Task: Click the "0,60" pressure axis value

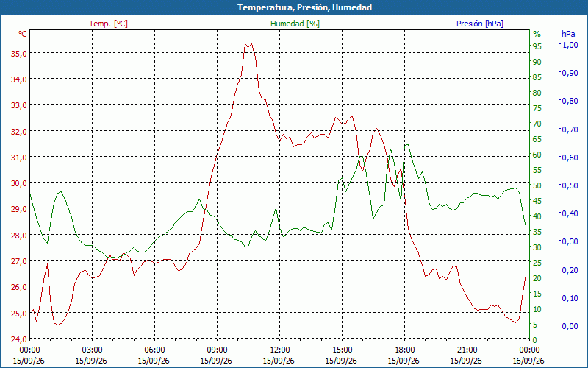Action: (x=570, y=157)
